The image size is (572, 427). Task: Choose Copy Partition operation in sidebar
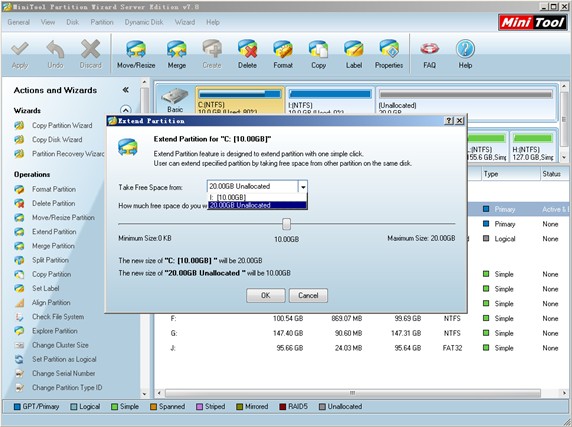pyautogui.click(x=43, y=274)
